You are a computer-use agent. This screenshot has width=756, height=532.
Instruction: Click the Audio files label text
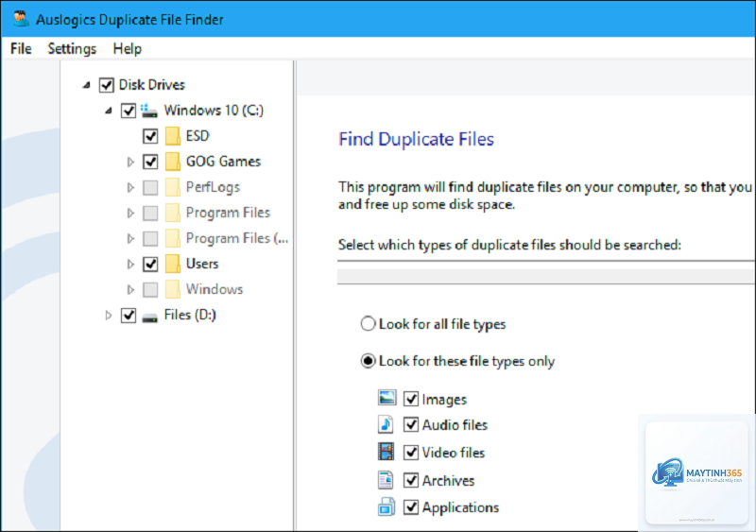coord(455,425)
